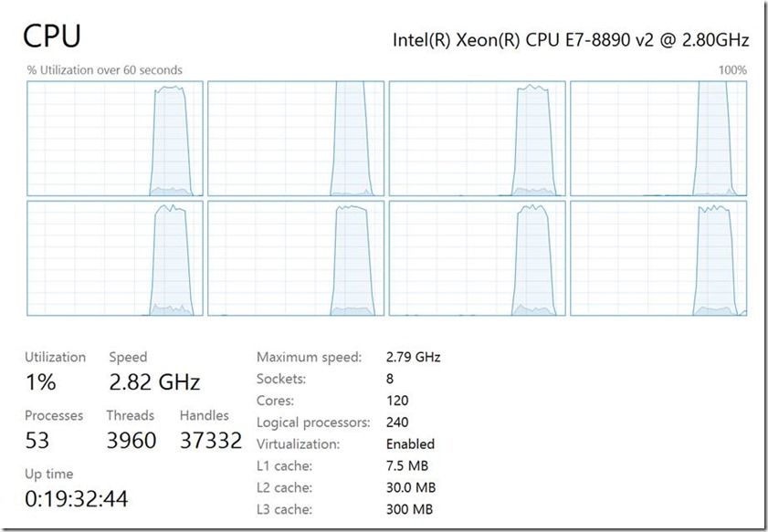
Task: Click the Up time value 0:19:32:44
Action: click(77, 499)
